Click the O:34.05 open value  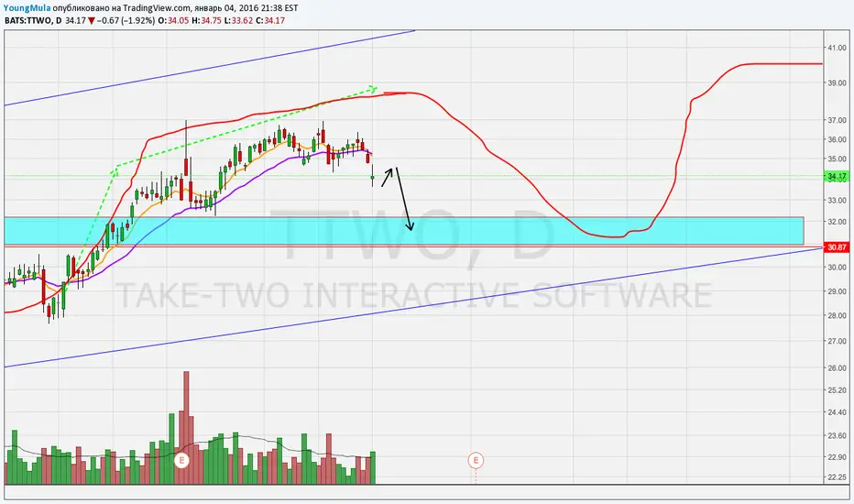174,21
